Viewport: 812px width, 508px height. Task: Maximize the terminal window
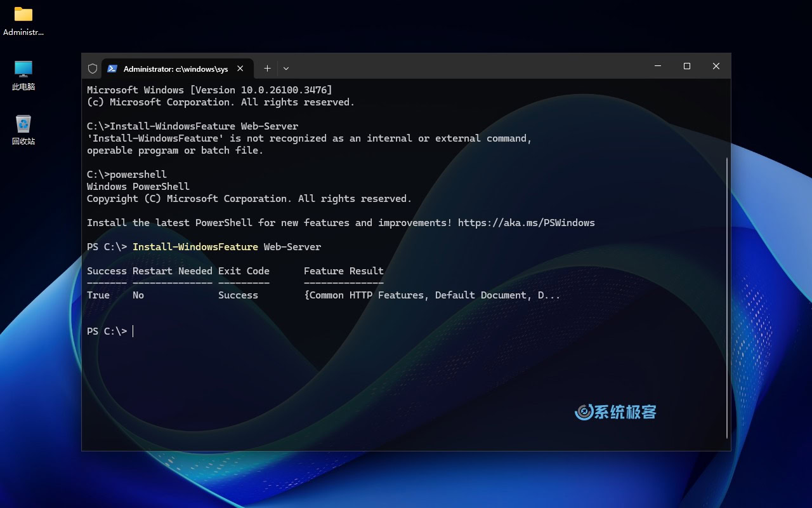687,66
